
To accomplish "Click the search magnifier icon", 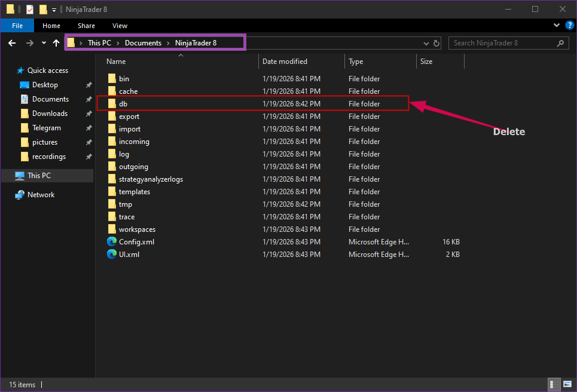I will (x=561, y=43).
